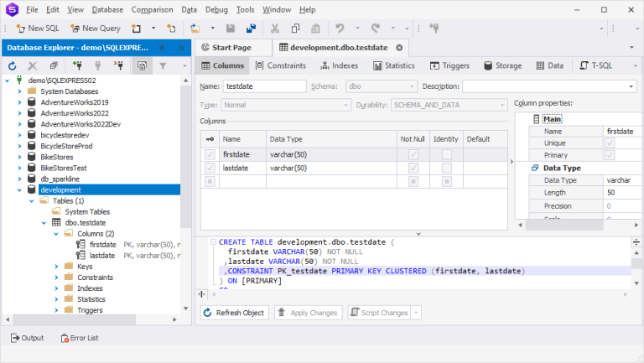Viewport: 644px width, 363px height.
Task: Click the New Connection plug icon in explorer
Action: click(x=77, y=65)
